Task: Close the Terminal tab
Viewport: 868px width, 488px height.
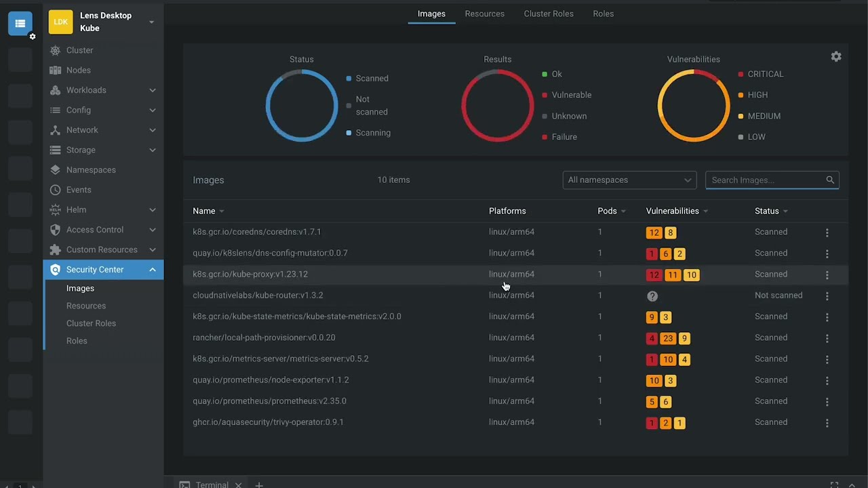Action: click(238, 485)
